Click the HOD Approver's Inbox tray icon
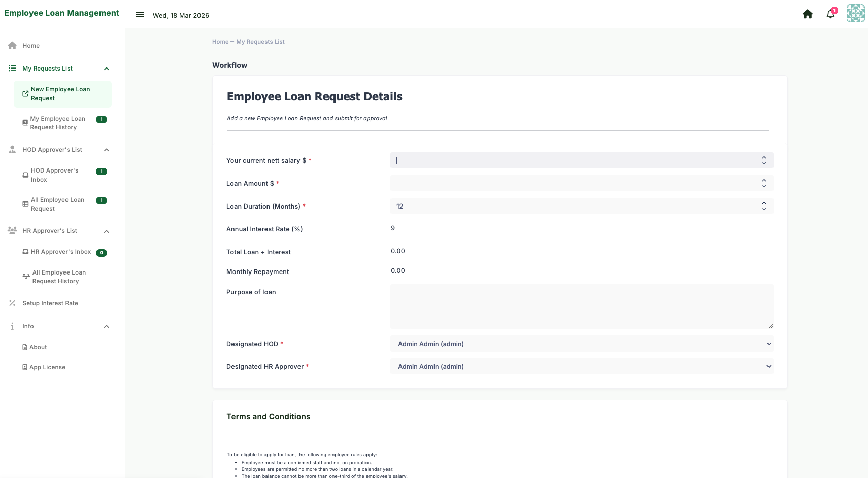This screenshot has height=478, width=868. (25, 175)
